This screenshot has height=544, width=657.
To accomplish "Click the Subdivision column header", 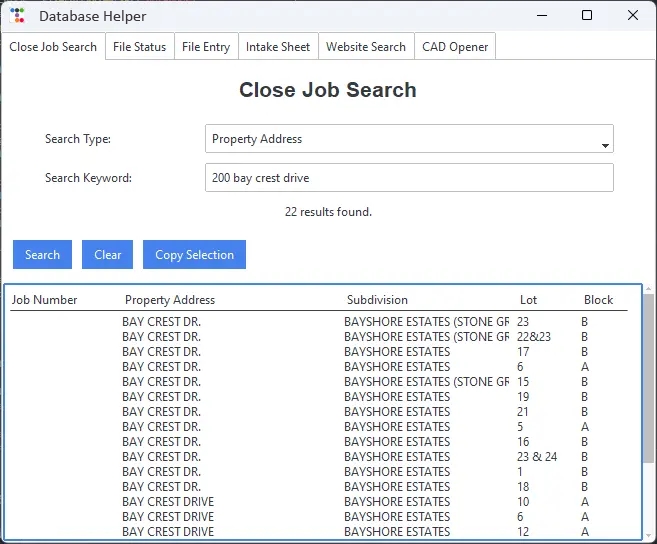I will 377,300.
